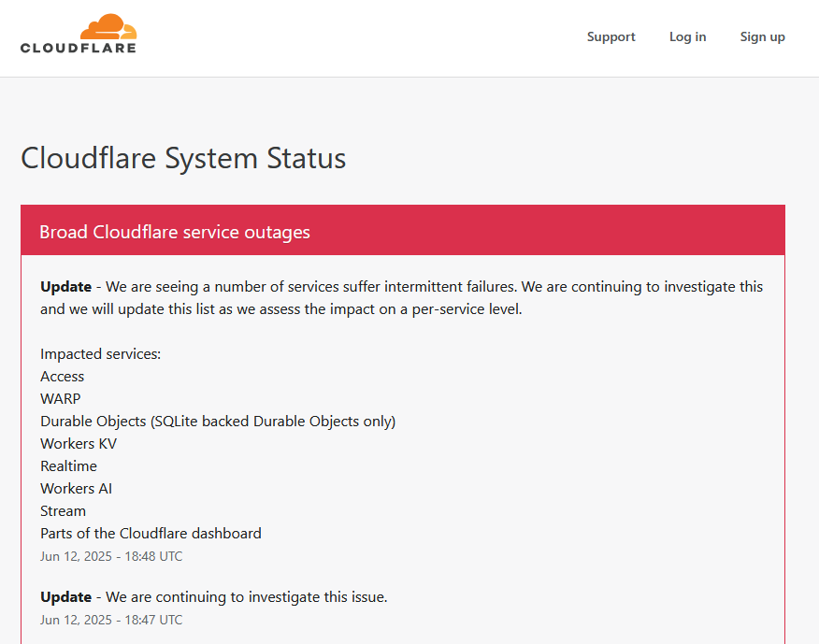This screenshot has height=644, width=819.
Task: Open the Support link
Action: (x=611, y=36)
